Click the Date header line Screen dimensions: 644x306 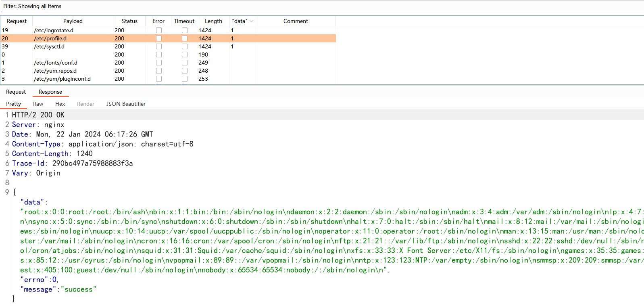pos(83,134)
